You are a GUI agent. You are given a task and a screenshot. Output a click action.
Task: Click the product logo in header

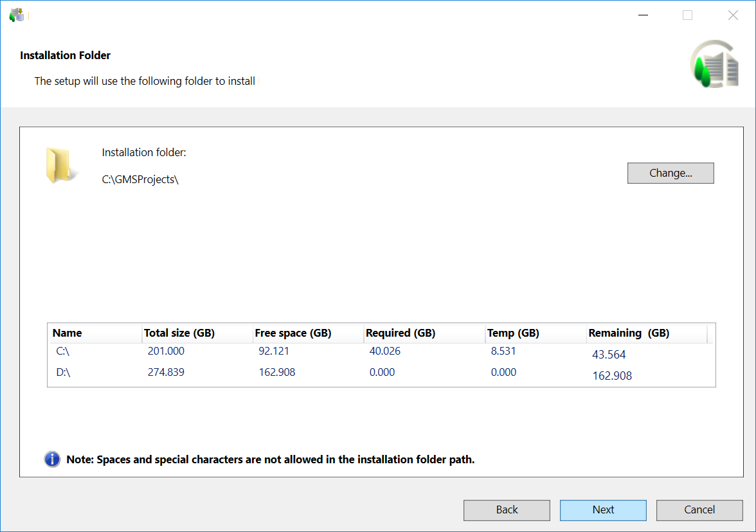(715, 64)
